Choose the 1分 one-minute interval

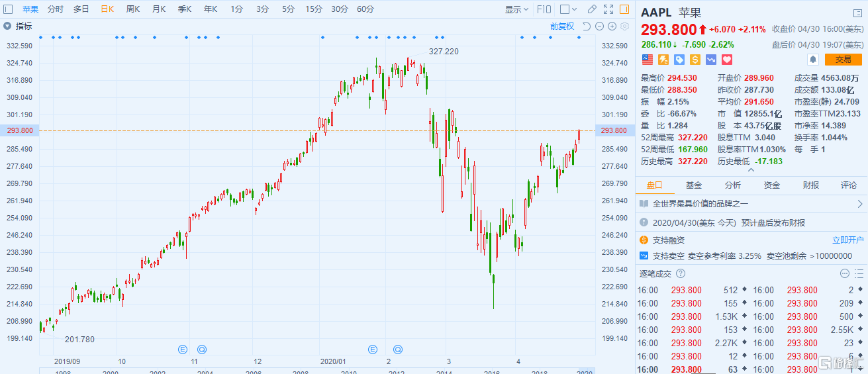tap(236, 9)
